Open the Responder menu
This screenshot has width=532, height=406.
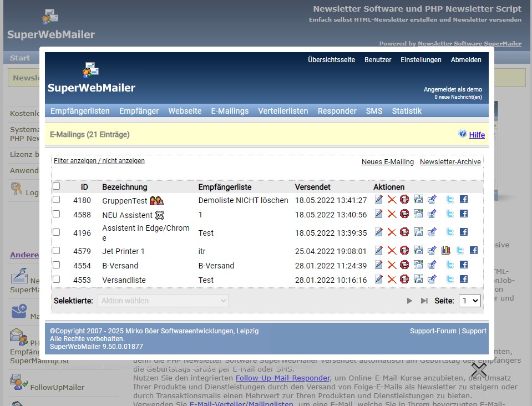point(337,111)
